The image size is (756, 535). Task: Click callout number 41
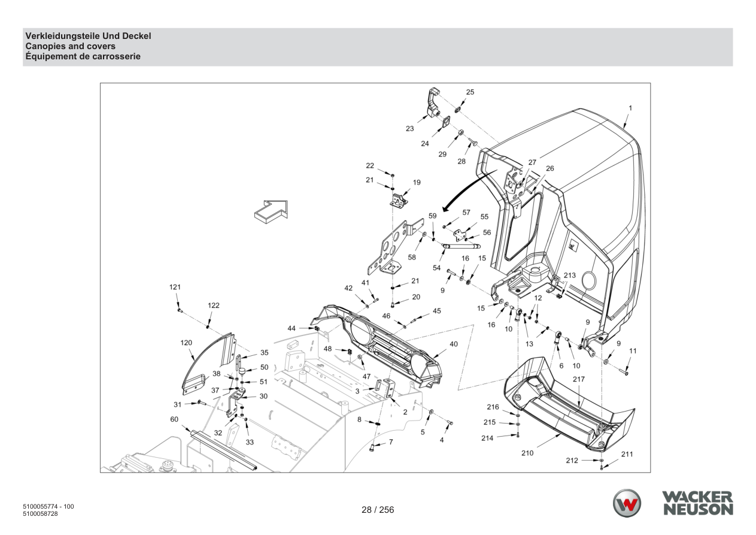click(365, 282)
